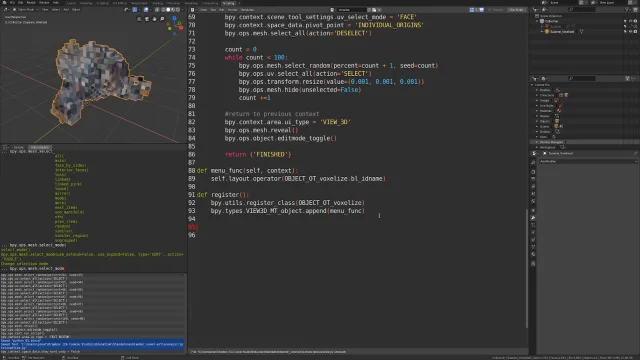Expand the Brushes entry in Blender File outliner
Viewport: 640px width, 360px height.
pyautogui.click(x=537, y=90)
